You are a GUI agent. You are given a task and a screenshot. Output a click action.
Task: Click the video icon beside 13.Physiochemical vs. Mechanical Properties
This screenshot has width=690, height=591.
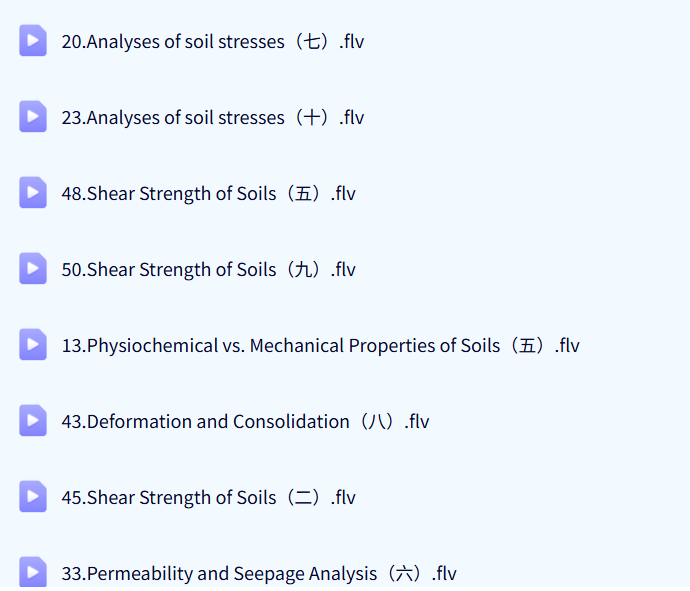coord(33,345)
